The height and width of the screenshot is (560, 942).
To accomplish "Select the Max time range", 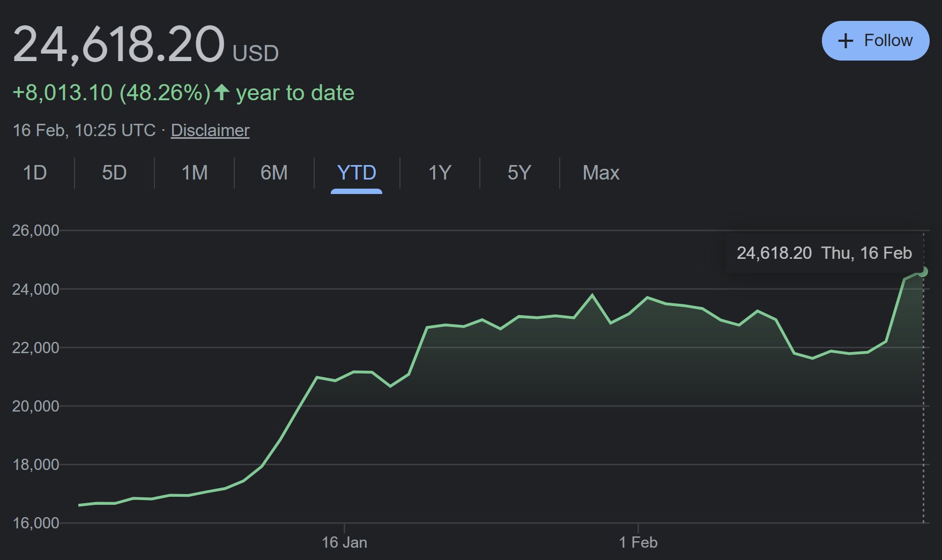I will click(x=600, y=173).
